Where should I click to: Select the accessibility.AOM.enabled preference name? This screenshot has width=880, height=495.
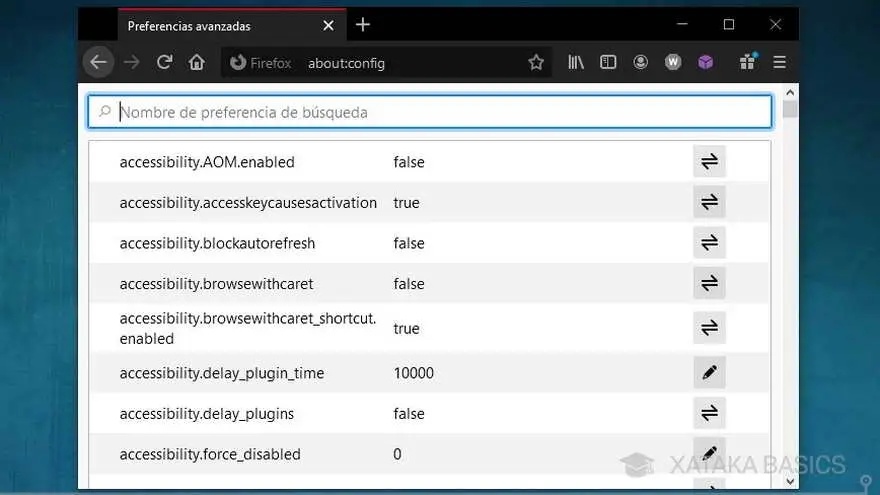click(x=207, y=162)
